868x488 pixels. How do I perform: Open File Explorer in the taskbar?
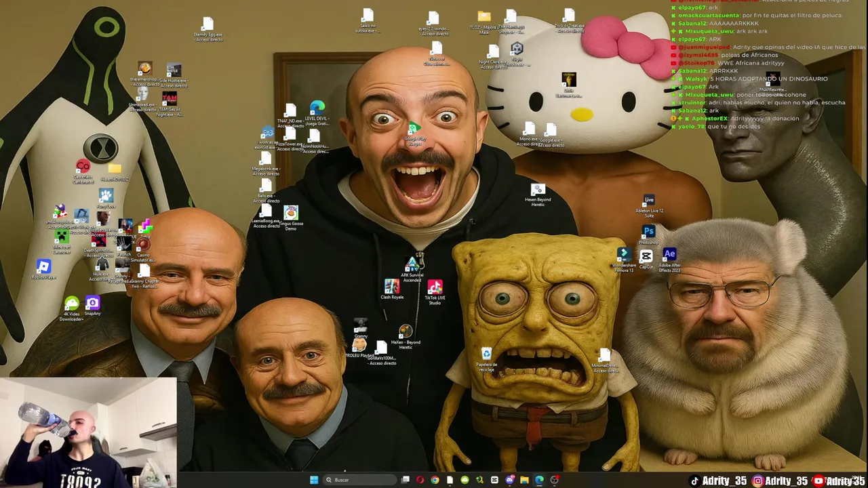pos(524,480)
